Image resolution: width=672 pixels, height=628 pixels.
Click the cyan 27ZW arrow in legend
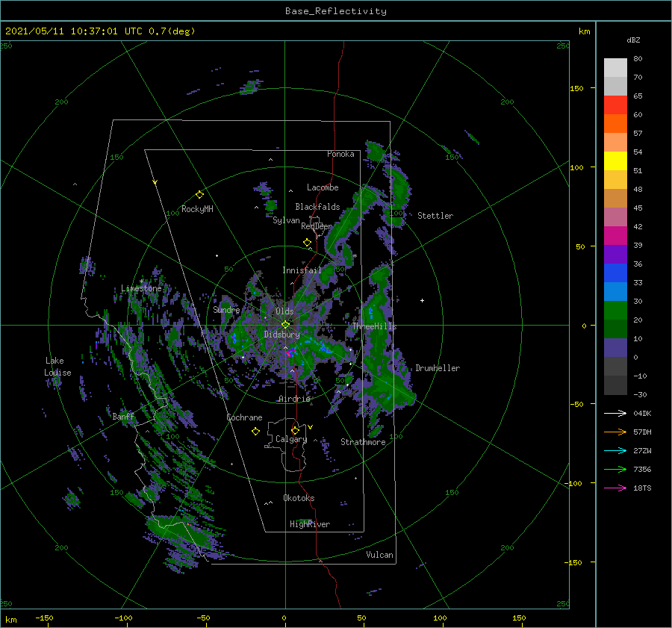[615, 450]
